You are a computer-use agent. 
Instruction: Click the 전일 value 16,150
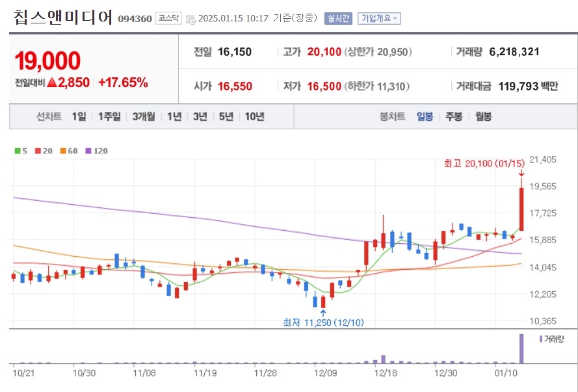(235, 52)
